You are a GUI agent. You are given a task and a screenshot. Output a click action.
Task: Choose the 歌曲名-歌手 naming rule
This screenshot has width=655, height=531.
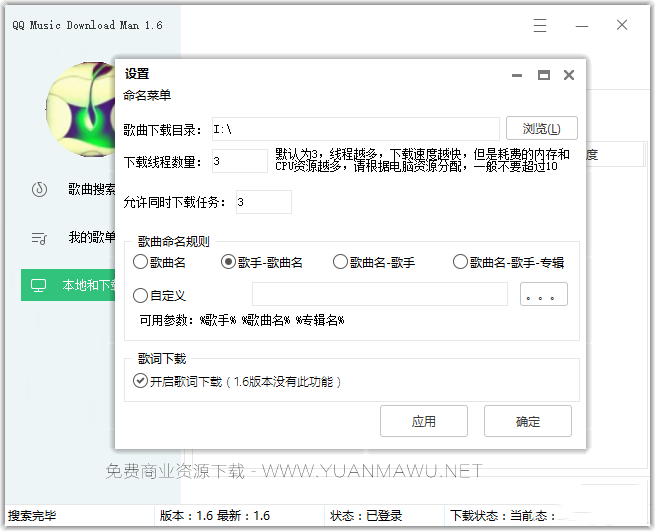[340, 262]
